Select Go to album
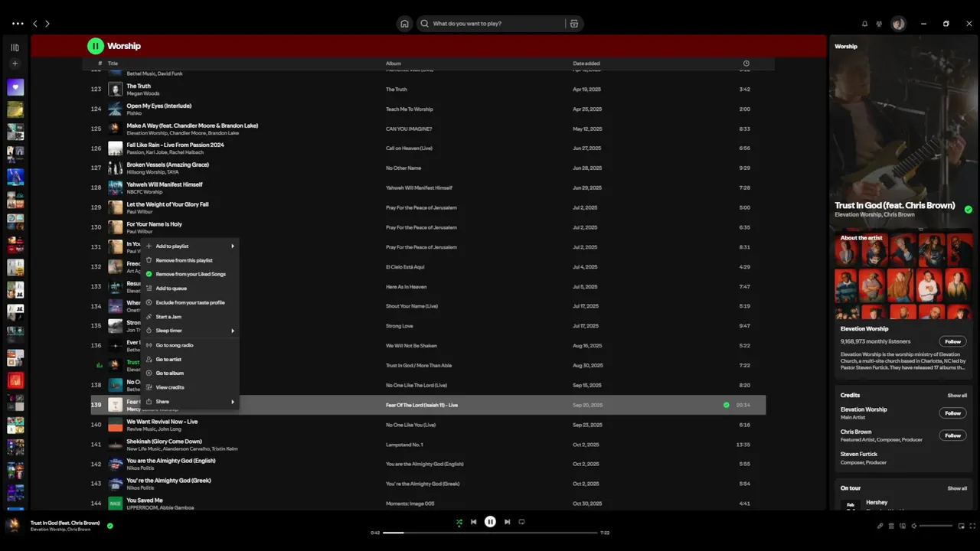 [x=190, y=373]
